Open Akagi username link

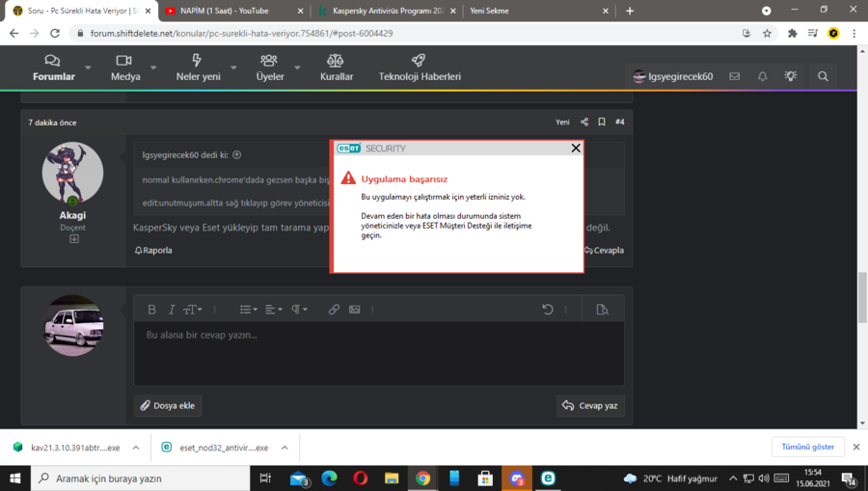click(72, 215)
